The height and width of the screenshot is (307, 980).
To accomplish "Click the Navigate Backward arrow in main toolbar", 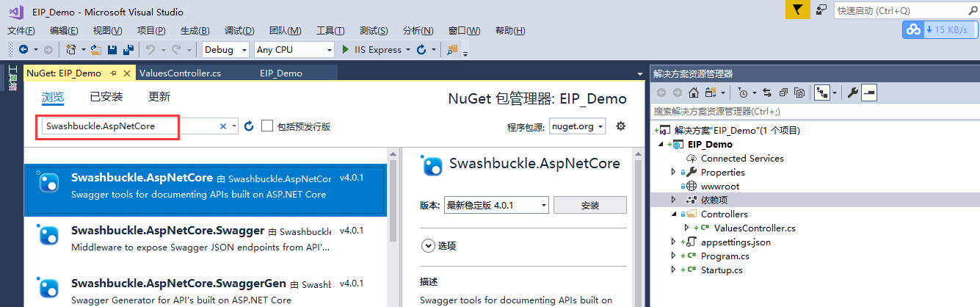I will pos(23,50).
